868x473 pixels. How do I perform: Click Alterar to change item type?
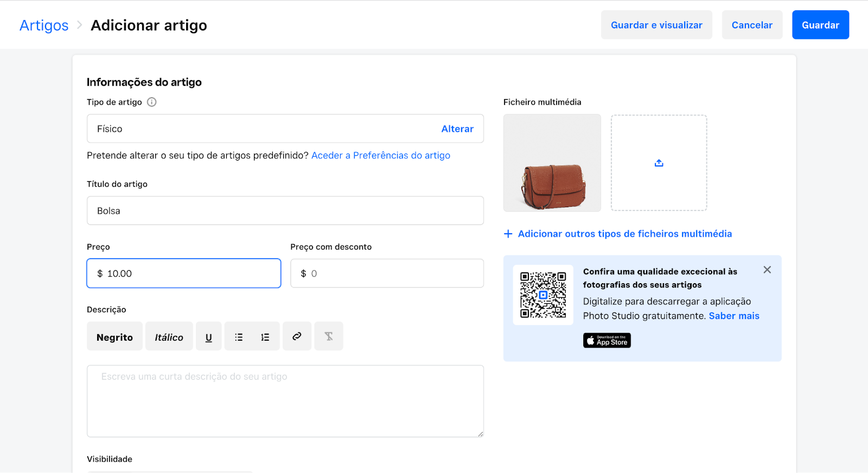[x=457, y=129]
